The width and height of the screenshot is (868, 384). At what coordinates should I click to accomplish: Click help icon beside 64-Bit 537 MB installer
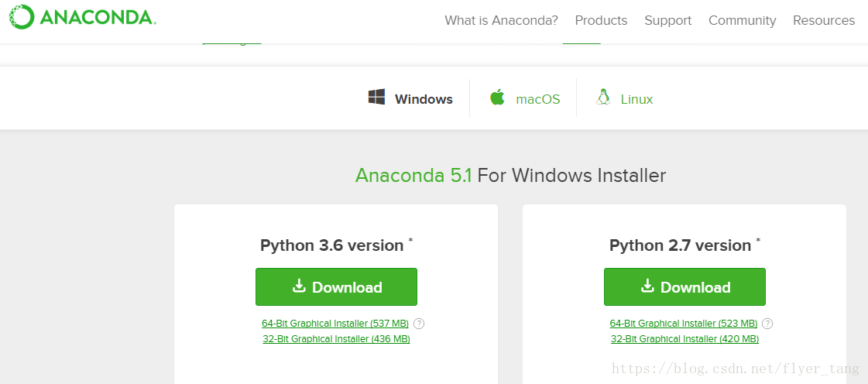tap(419, 324)
